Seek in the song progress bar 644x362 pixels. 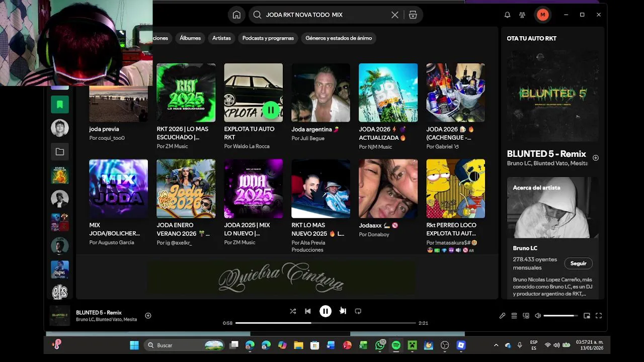pos(326,323)
